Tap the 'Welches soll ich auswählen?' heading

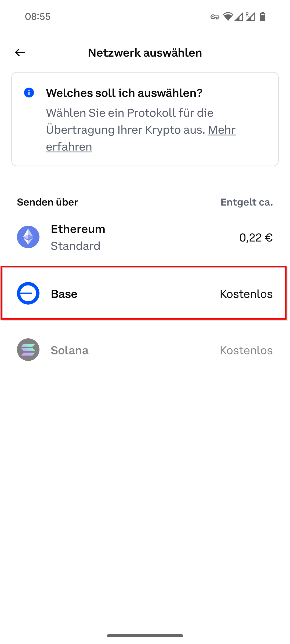124,93
